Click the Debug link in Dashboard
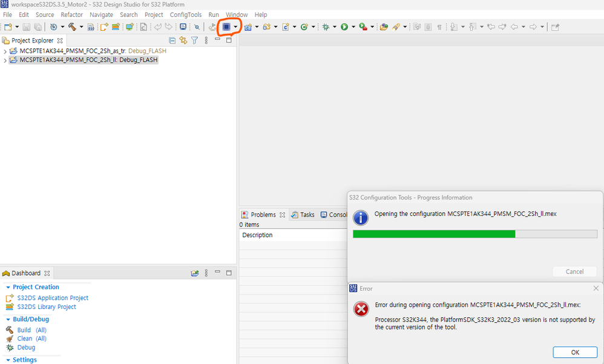The width and height of the screenshot is (604, 364). [x=26, y=348]
